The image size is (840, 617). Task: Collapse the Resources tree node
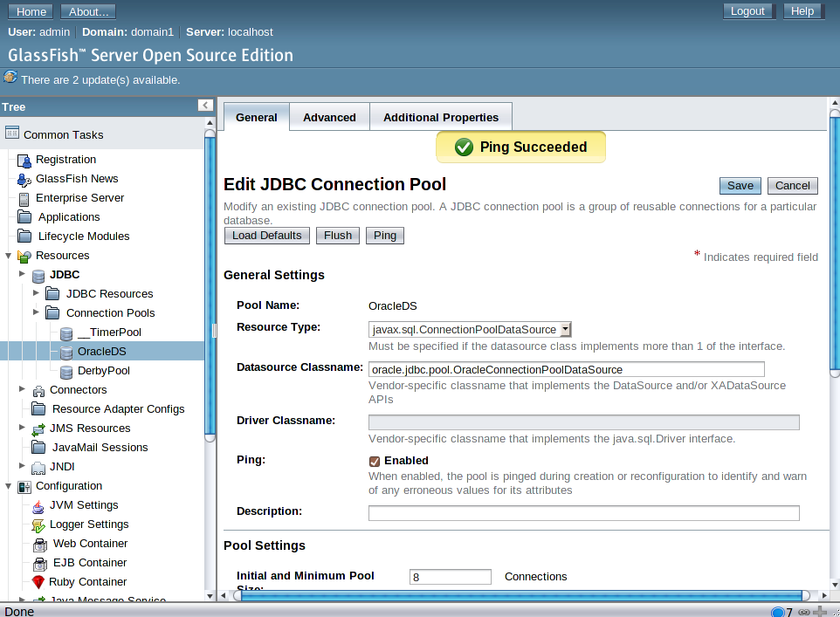pos(8,256)
